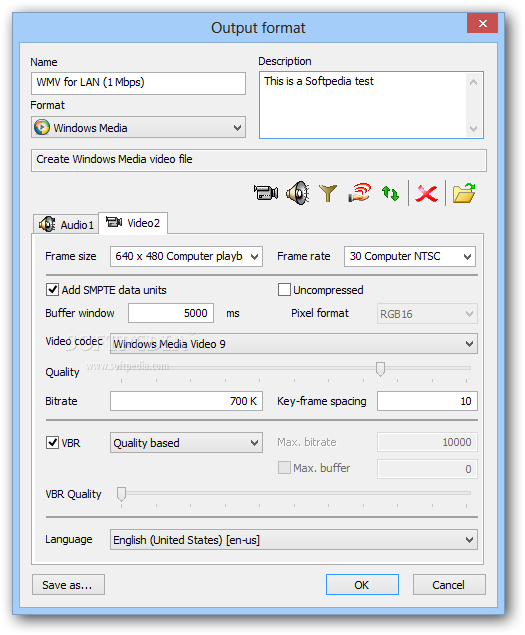Click the disabled Max. buffer checkbox
The image size is (525, 635).
[284, 468]
